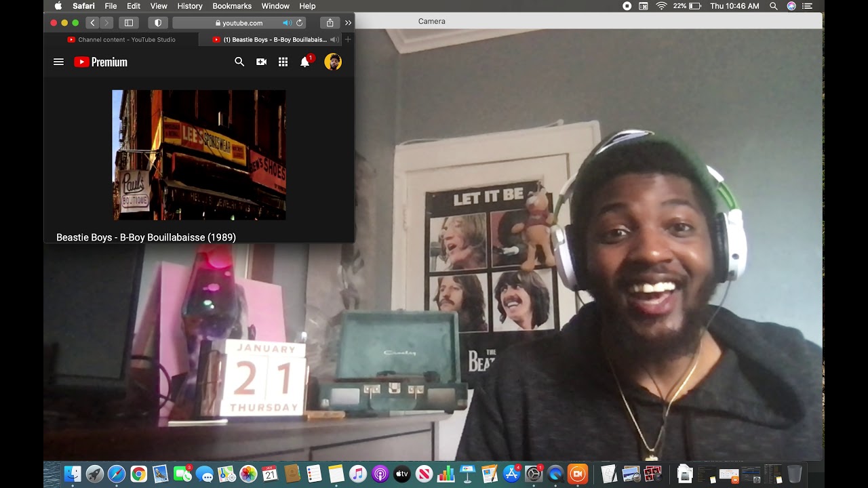The image size is (868, 488).
Task: Open Messages in the Dock
Action: pyautogui.click(x=204, y=474)
